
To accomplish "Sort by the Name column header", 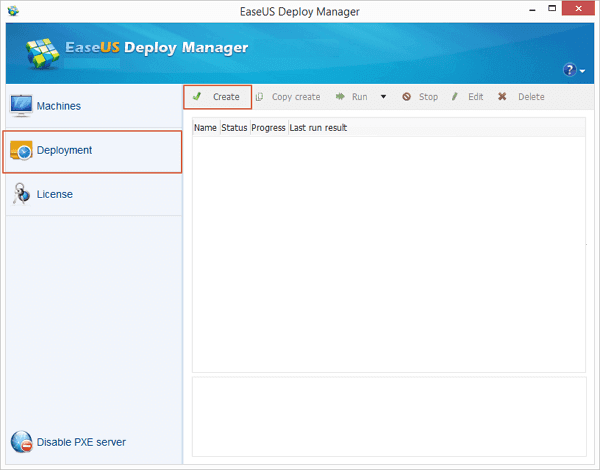I will 205,128.
